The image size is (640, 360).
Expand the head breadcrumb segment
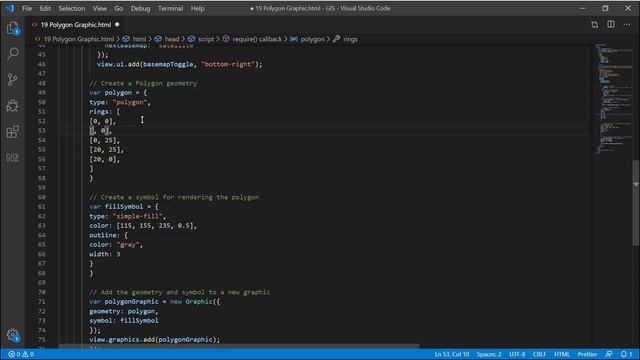pyautogui.click(x=172, y=39)
